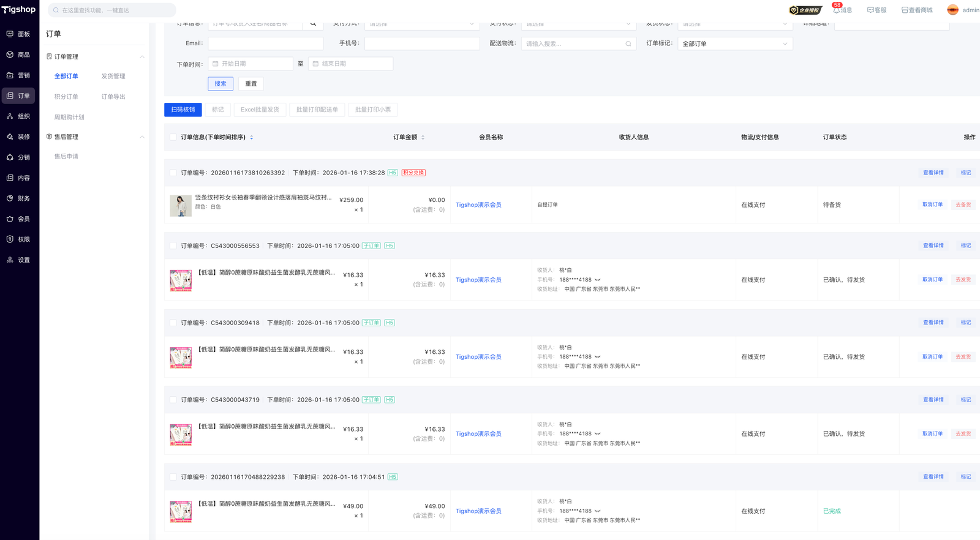Toggle the select-all checkbox in table header
980x540 pixels.
click(173, 137)
